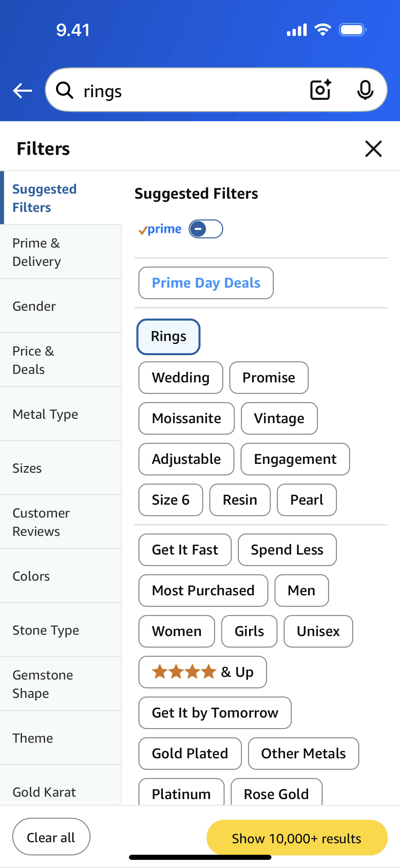Open the Price & Deals category
The image size is (400, 868).
[x=61, y=360]
